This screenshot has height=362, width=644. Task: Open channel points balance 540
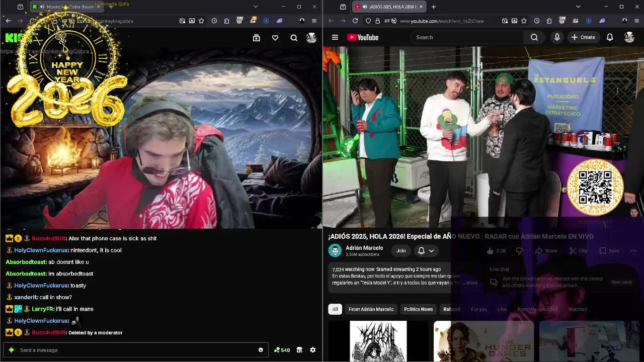(x=282, y=350)
